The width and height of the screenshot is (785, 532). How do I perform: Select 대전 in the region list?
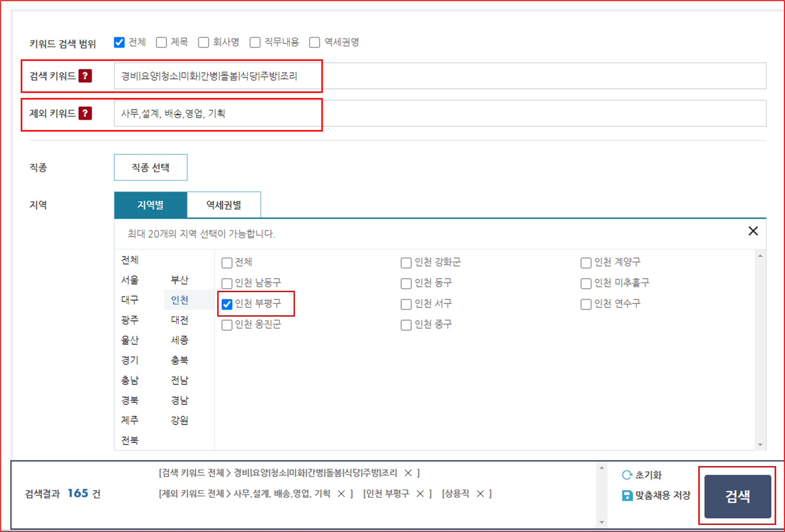(x=180, y=320)
